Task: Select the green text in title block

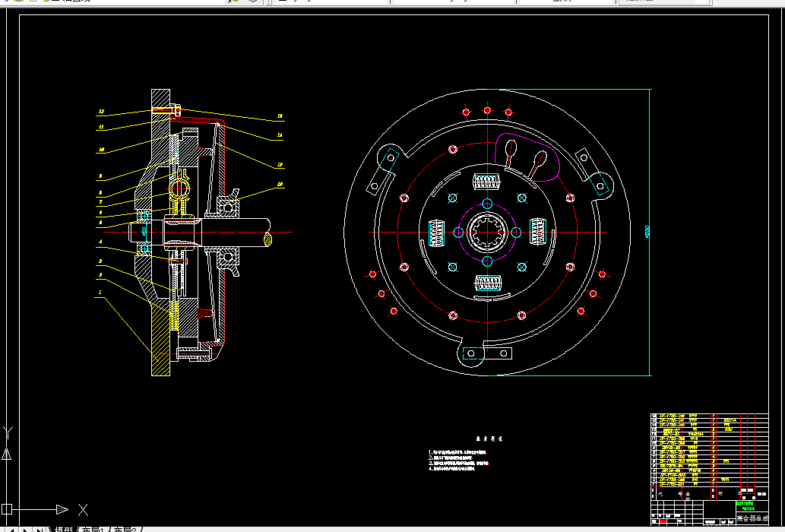Action: (745, 506)
